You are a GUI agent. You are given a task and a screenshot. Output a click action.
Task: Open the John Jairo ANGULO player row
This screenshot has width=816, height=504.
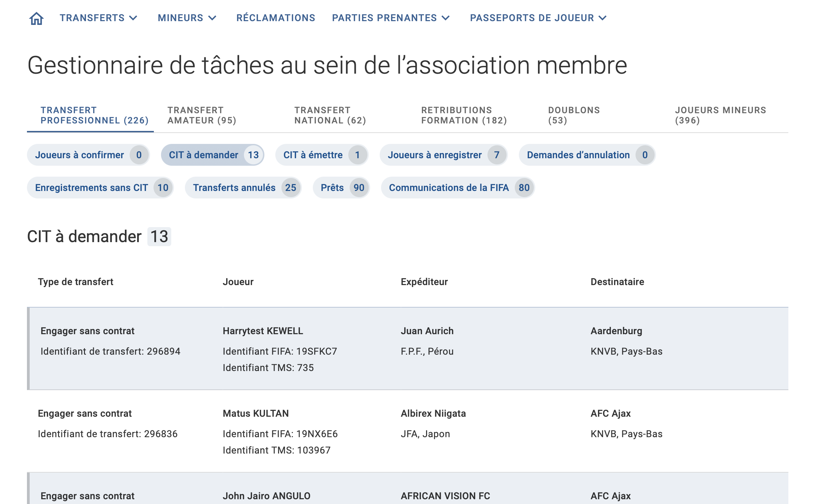pyautogui.click(x=408, y=488)
